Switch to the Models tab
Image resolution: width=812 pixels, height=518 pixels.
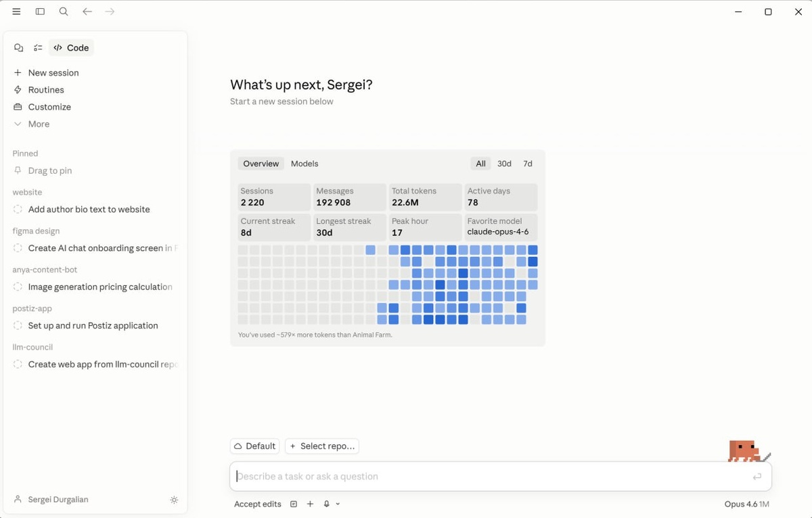tap(304, 164)
